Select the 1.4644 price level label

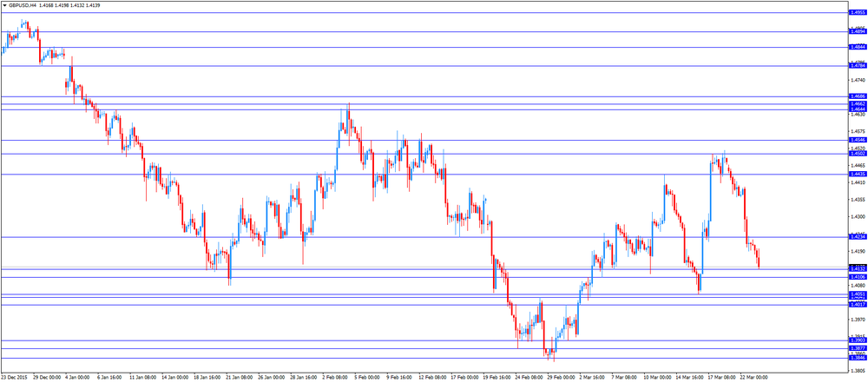point(857,109)
